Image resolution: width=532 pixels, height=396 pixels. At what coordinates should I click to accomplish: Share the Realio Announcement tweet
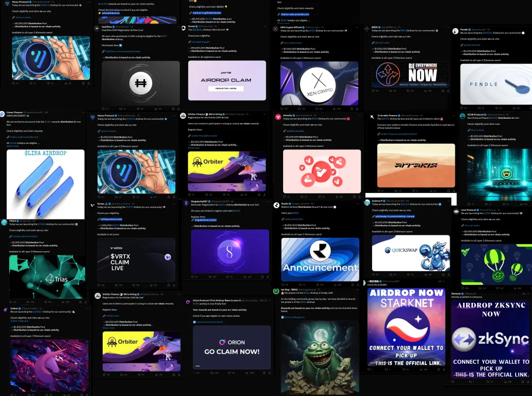click(x=358, y=284)
